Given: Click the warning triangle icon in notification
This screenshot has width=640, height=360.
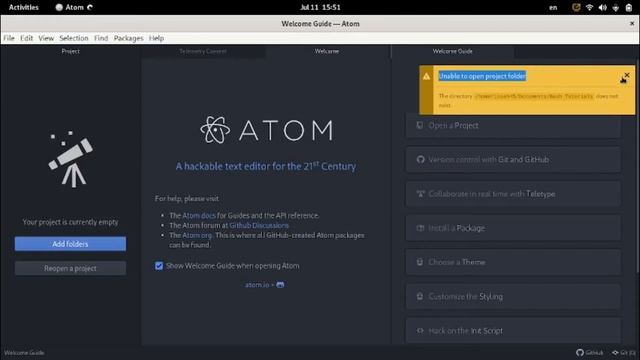Looking at the screenshot, I should click(x=426, y=76).
